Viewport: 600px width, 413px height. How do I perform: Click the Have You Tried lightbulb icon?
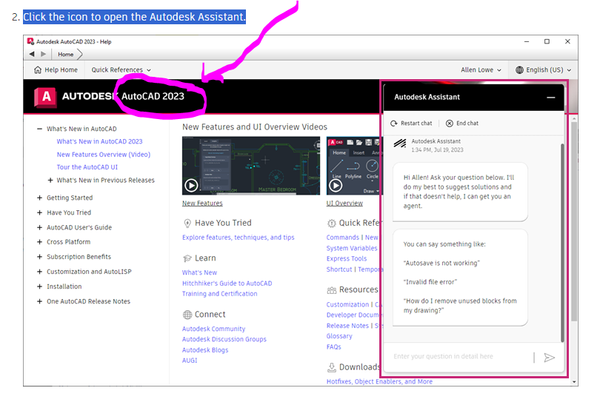coord(187,223)
